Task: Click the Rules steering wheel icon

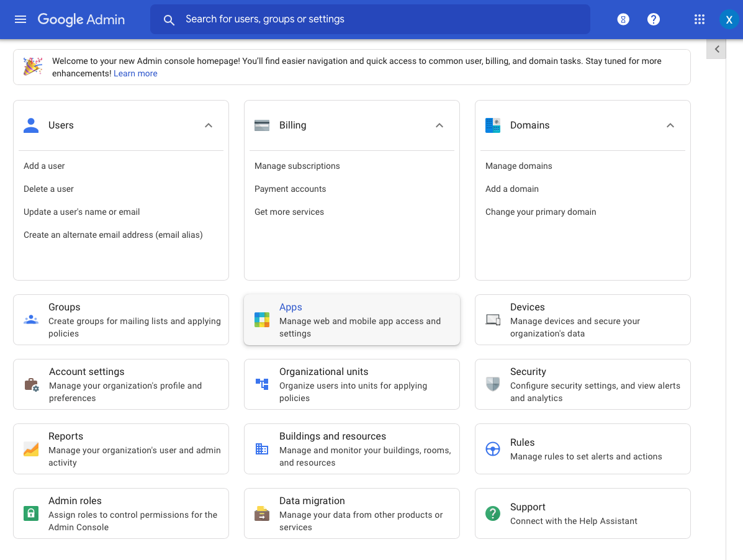Action: (x=493, y=449)
